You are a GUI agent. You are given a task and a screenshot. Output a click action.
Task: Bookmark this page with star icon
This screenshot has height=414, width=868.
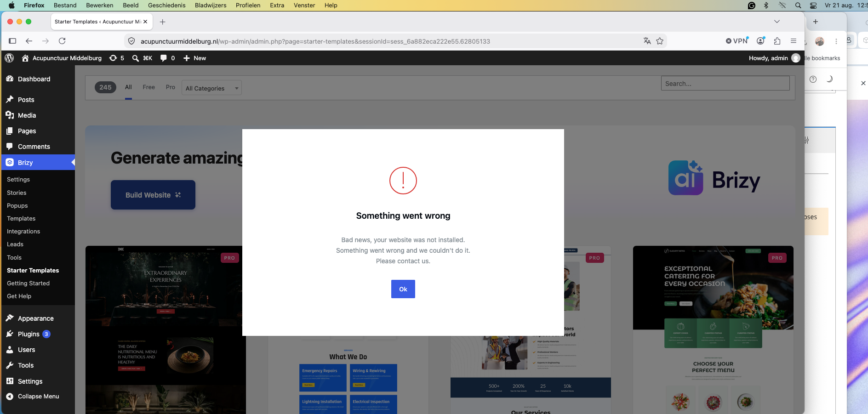pos(660,41)
